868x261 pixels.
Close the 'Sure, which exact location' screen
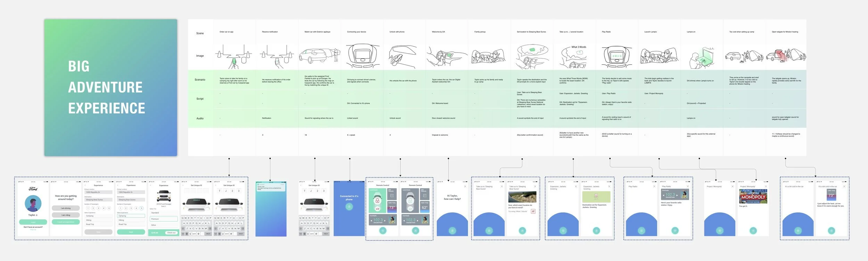point(535,186)
